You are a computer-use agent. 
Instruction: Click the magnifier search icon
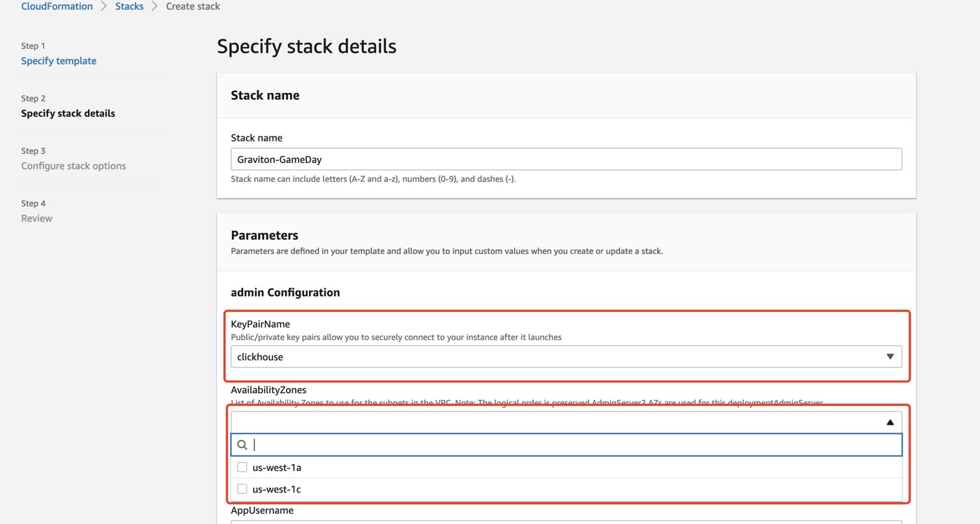[x=242, y=445]
